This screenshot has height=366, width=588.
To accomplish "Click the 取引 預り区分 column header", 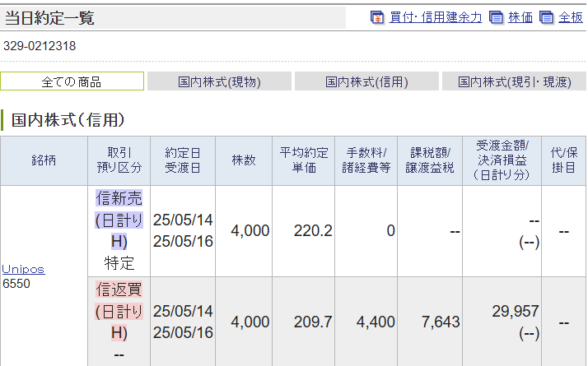I will click(x=119, y=160).
